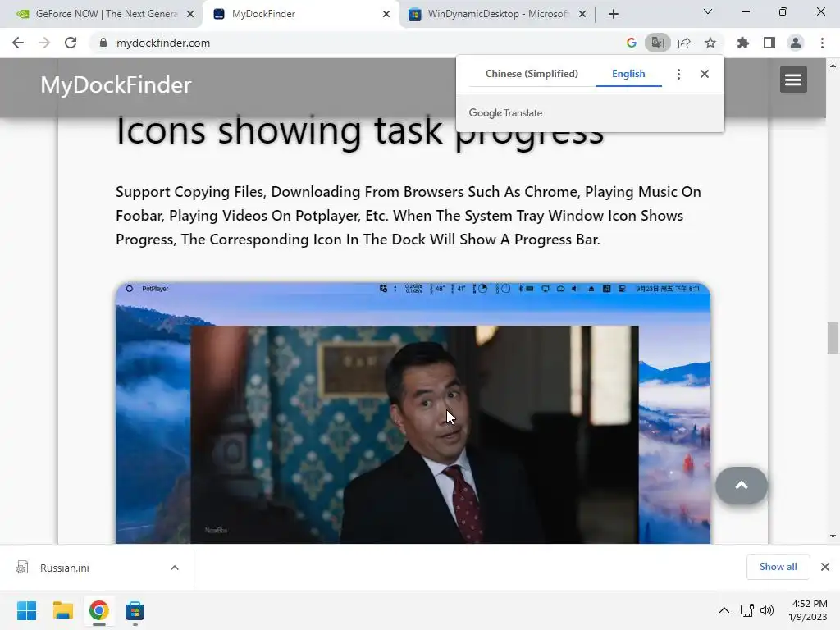Click the volume speaker tray icon
The height and width of the screenshot is (630, 840).
[767, 610]
